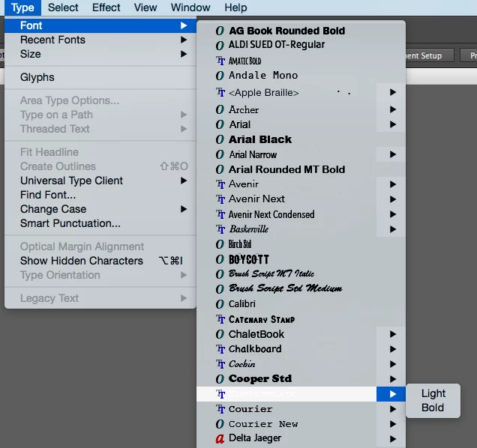The image size is (477, 448).
Task: Choose the Avenir font name
Action: (x=243, y=184)
